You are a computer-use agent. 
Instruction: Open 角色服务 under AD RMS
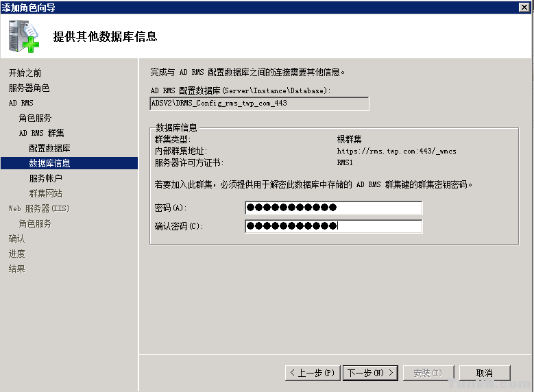pyautogui.click(x=35, y=118)
